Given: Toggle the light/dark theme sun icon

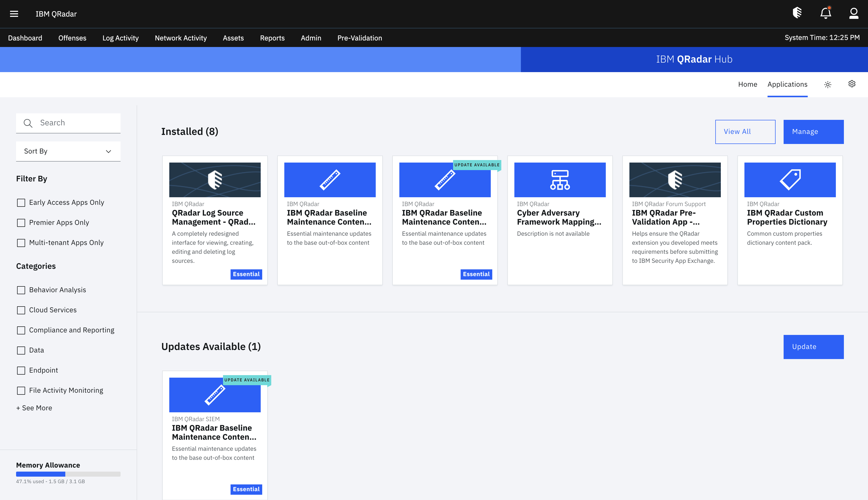Looking at the screenshot, I should pyautogui.click(x=828, y=84).
